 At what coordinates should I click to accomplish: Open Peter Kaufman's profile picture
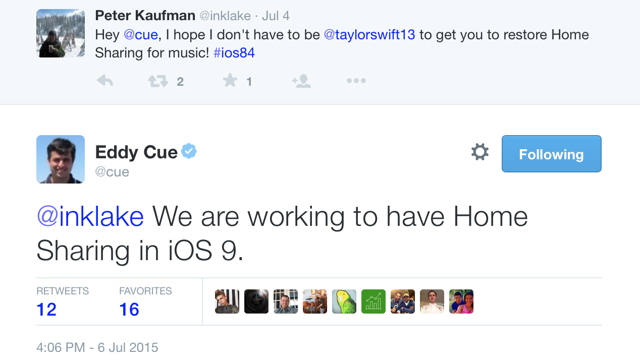[x=61, y=33]
